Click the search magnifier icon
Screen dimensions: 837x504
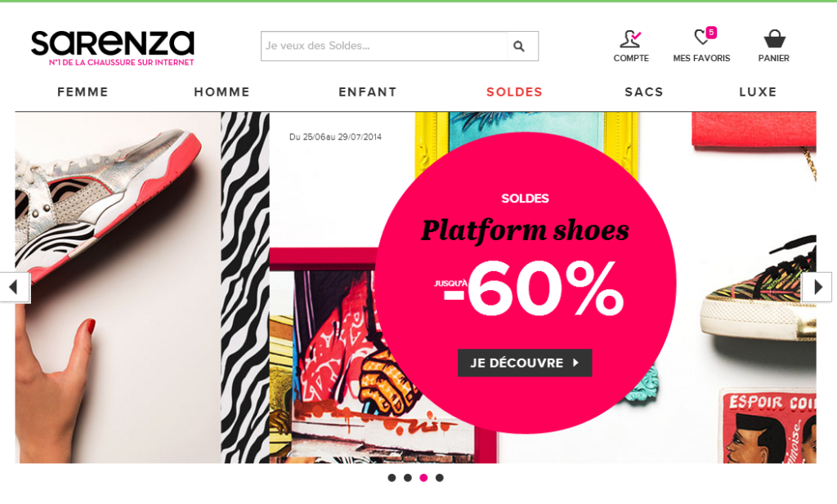[519, 47]
